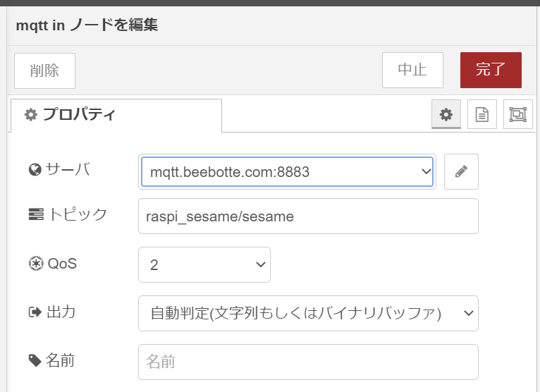Click the pencil edit server icon
540x392 pixels.
click(x=461, y=171)
